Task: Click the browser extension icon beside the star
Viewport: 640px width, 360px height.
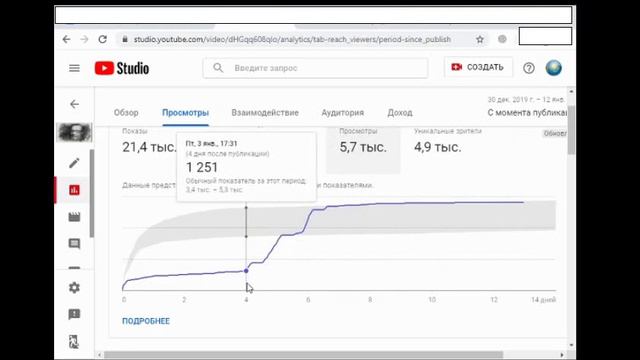Action: 502,39
